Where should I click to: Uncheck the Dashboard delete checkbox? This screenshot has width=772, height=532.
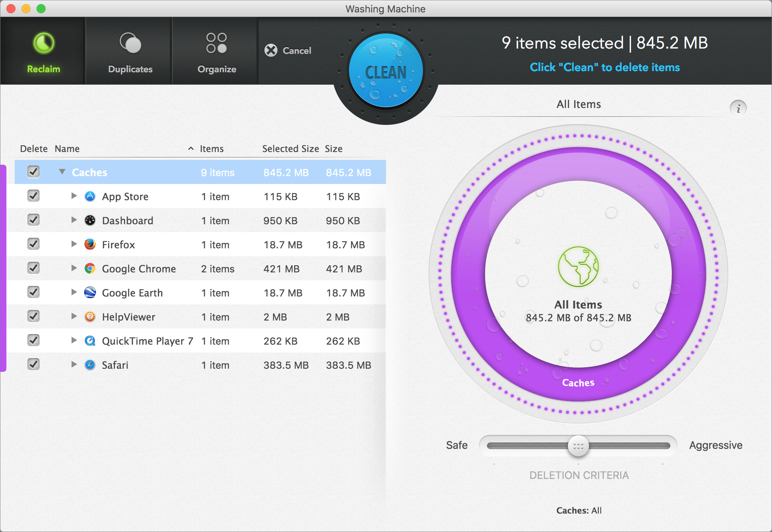point(34,220)
